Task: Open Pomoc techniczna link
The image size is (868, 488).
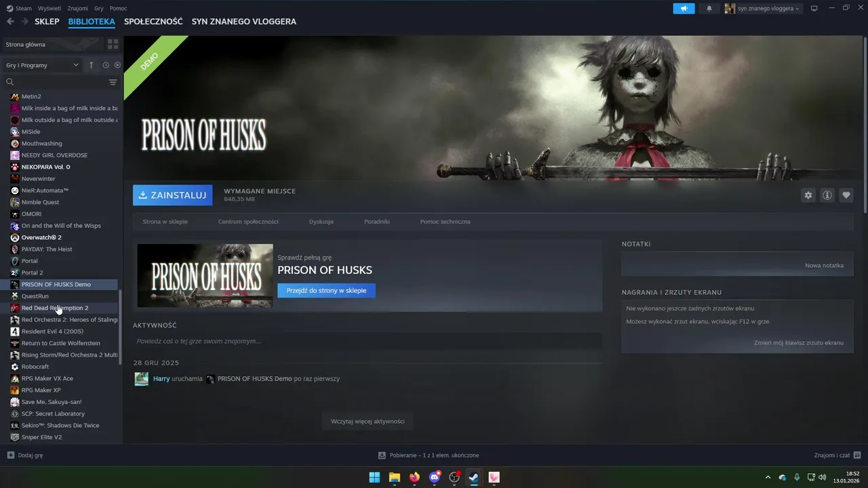Action: click(x=445, y=222)
